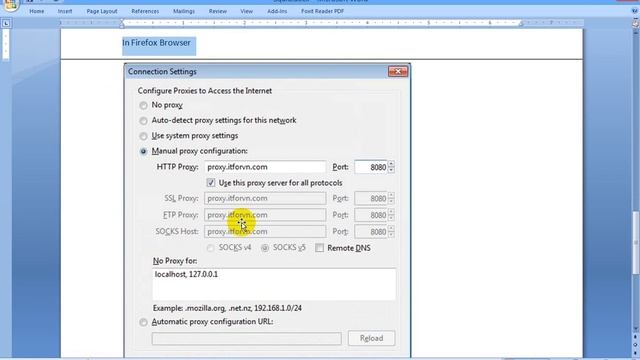The height and width of the screenshot is (360, 640).
Task: Open the Home ribbon tab
Action: 37,11
